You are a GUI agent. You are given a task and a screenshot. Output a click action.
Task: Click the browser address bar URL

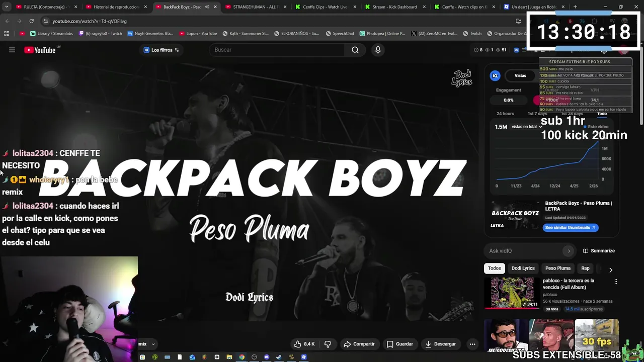[x=90, y=21]
